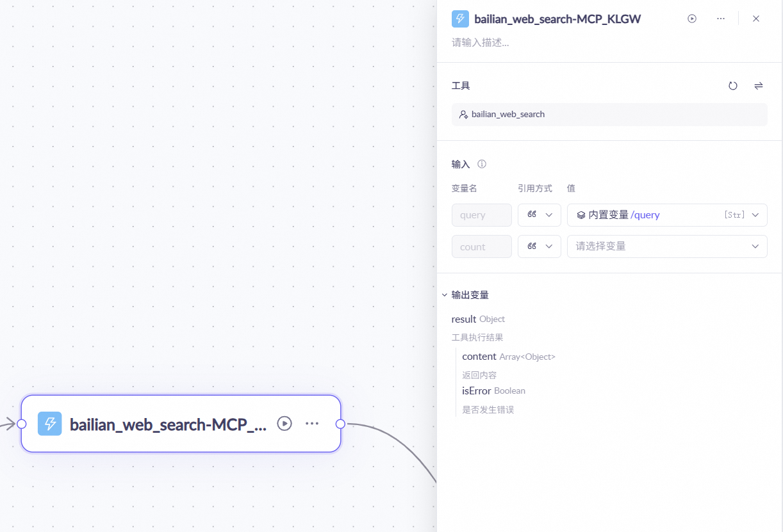Image resolution: width=783 pixels, height=532 pixels.
Task: Click the 工具执行结果 description text
Action: (477, 337)
